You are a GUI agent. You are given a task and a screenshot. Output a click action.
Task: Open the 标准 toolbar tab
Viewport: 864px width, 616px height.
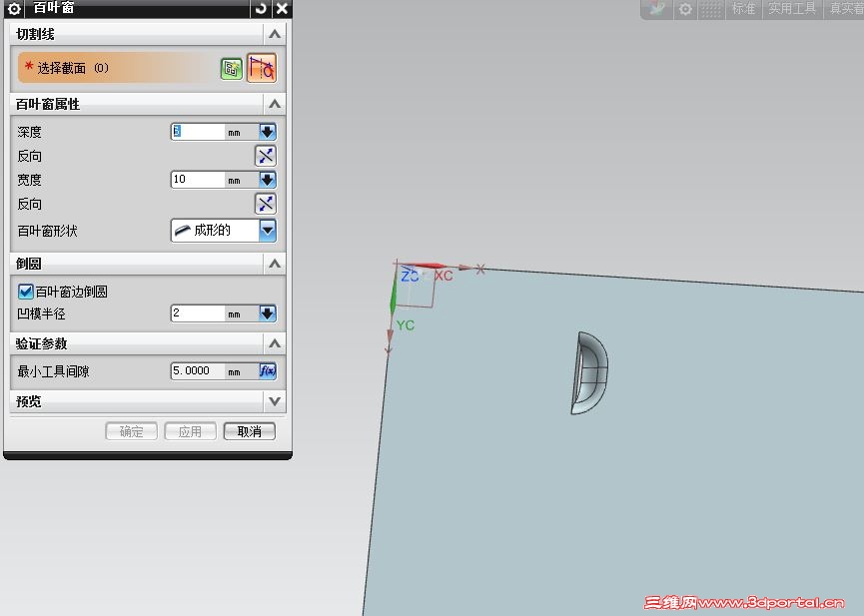tap(743, 9)
